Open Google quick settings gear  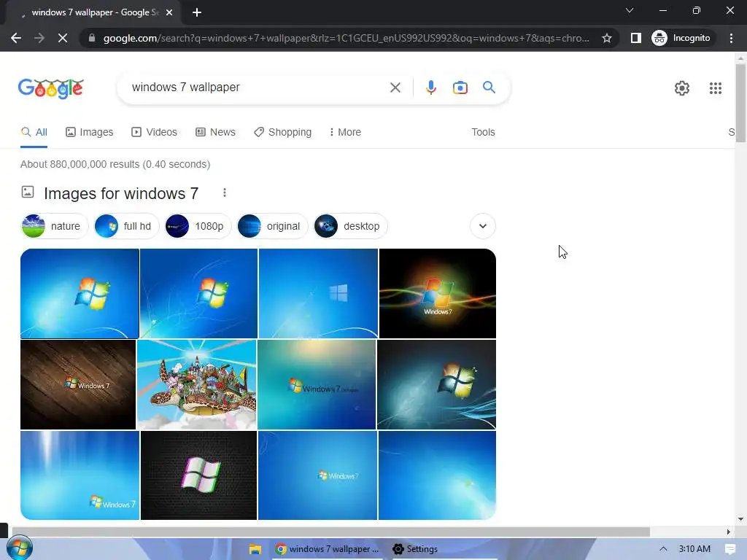click(682, 88)
